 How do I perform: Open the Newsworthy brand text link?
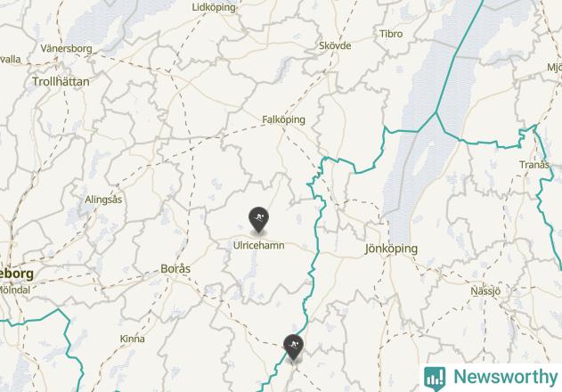pyautogui.click(x=505, y=377)
